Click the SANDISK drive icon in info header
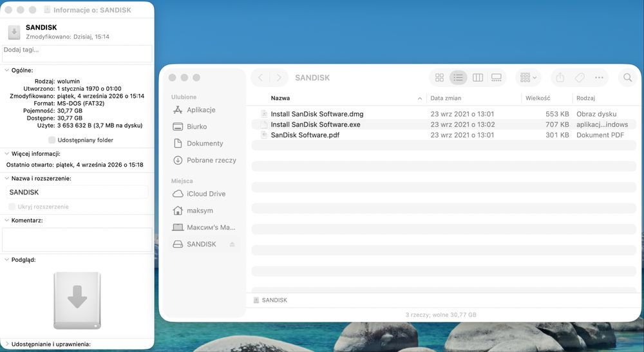644x352 pixels. pyautogui.click(x=14, y=32)
